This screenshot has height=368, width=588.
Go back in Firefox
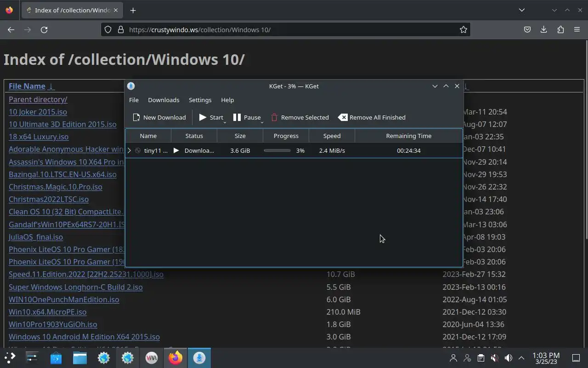click(11, 29)
